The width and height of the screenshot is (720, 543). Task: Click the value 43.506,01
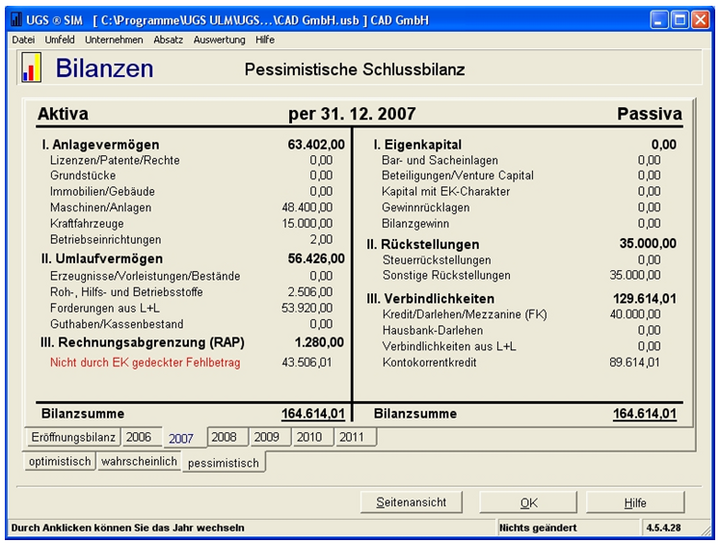tap(307, 363)
